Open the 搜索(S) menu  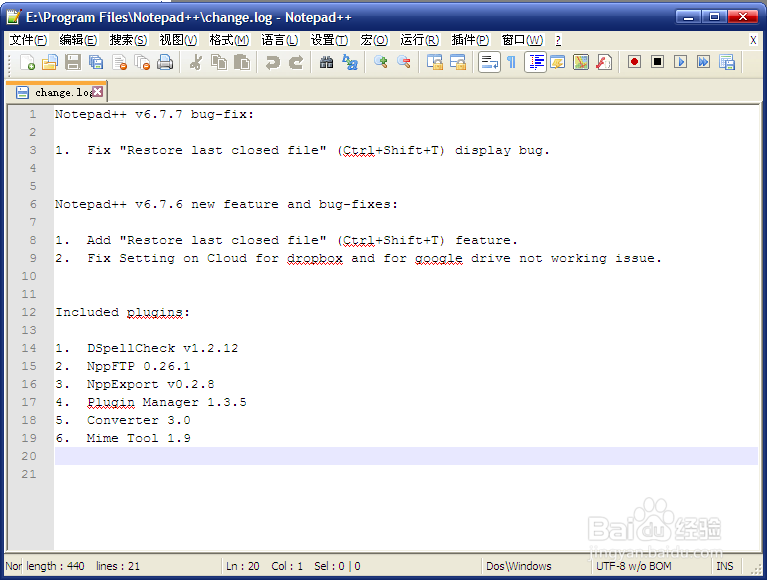(128, 40)
